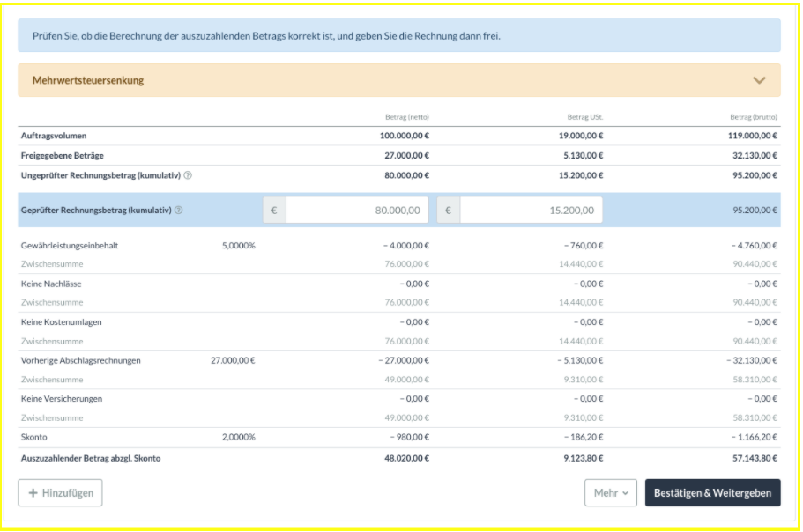This screenshot has height=532, width=803.
Task: Select the Auftragsvolumen row label
Action: point(54,136)
